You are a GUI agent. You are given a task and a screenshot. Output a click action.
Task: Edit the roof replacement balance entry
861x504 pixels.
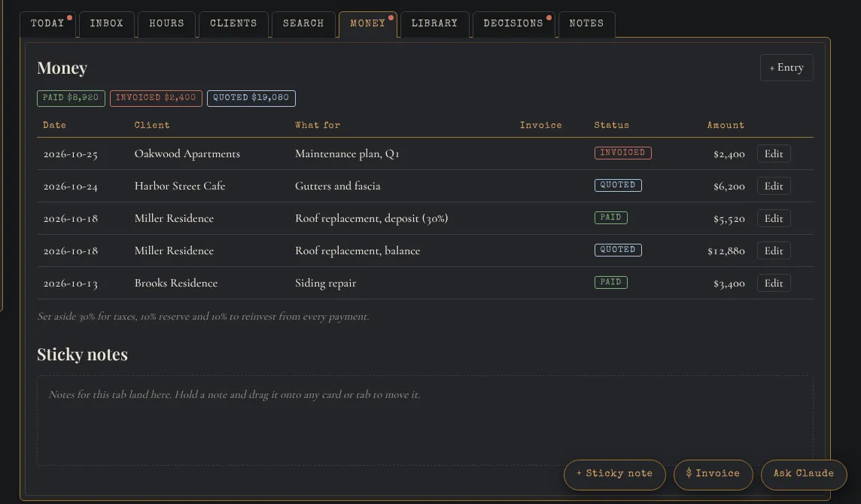point(774,251)
